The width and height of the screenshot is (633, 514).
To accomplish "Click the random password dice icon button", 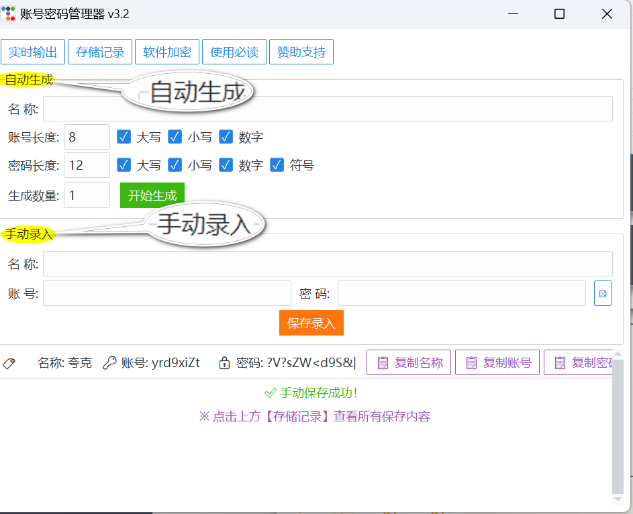I will point(603,293).
